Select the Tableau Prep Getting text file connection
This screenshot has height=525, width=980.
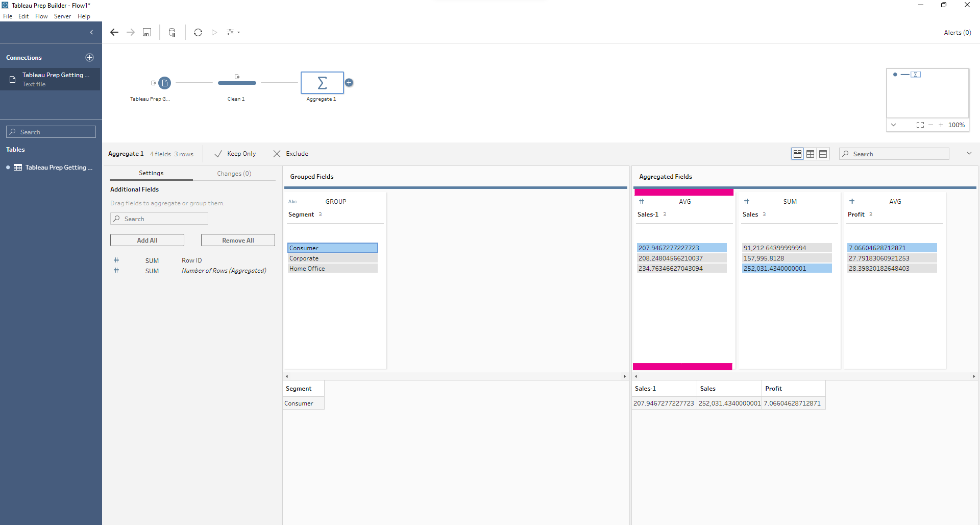tap(50, 79)
